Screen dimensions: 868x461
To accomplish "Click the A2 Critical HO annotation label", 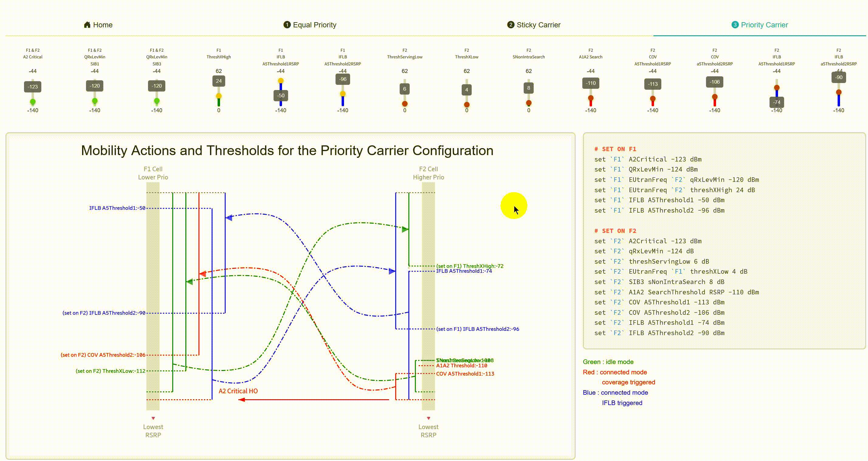I will 238,391.
